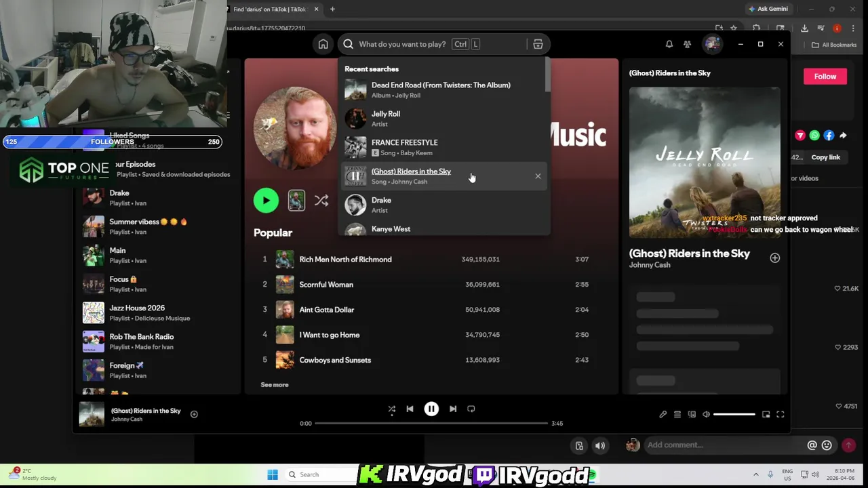Open Windows Start menu

(273, 474)
